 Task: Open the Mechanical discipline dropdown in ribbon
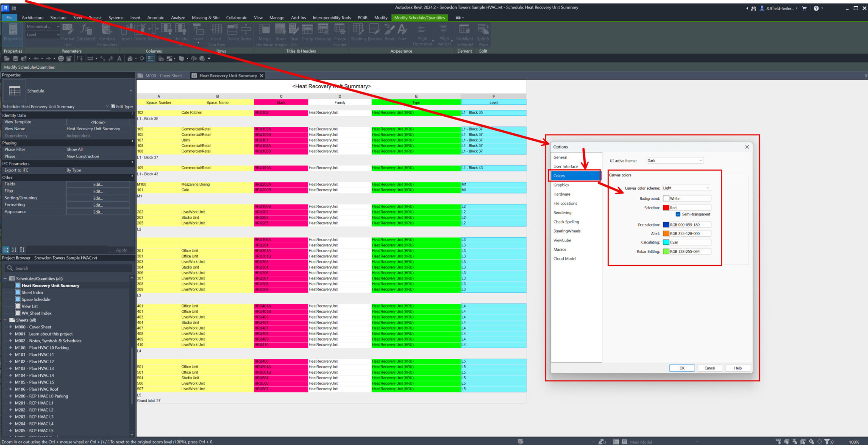tap(43, 26)
